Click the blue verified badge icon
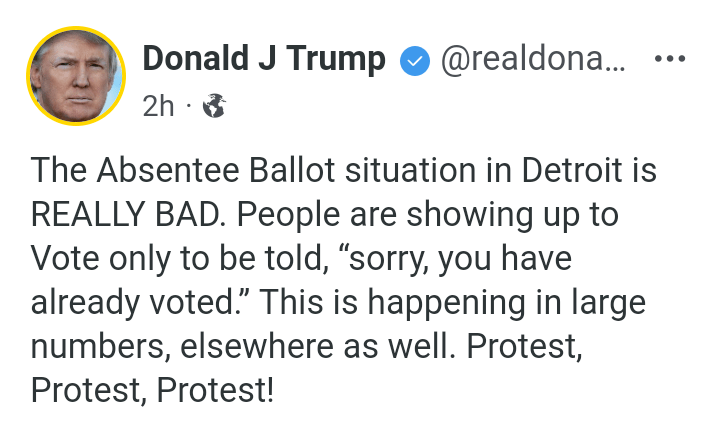Viewport: 720px width, 426px height. 413,61
